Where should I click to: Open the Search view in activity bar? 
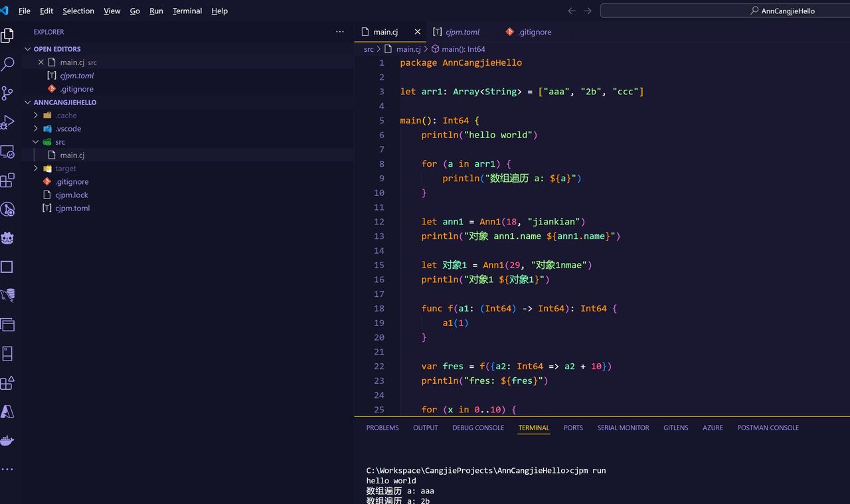click(7, 64)
